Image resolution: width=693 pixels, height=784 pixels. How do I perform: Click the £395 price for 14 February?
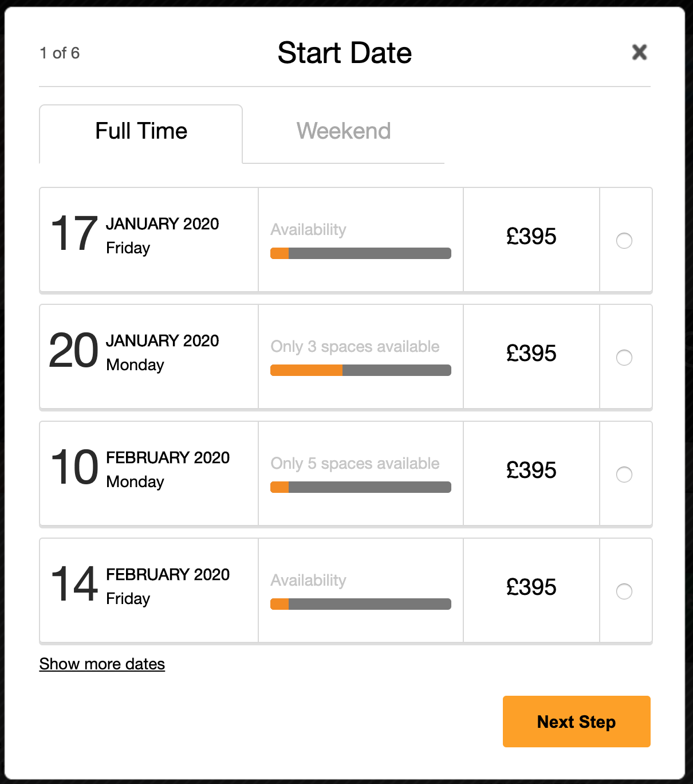[531, 587]
